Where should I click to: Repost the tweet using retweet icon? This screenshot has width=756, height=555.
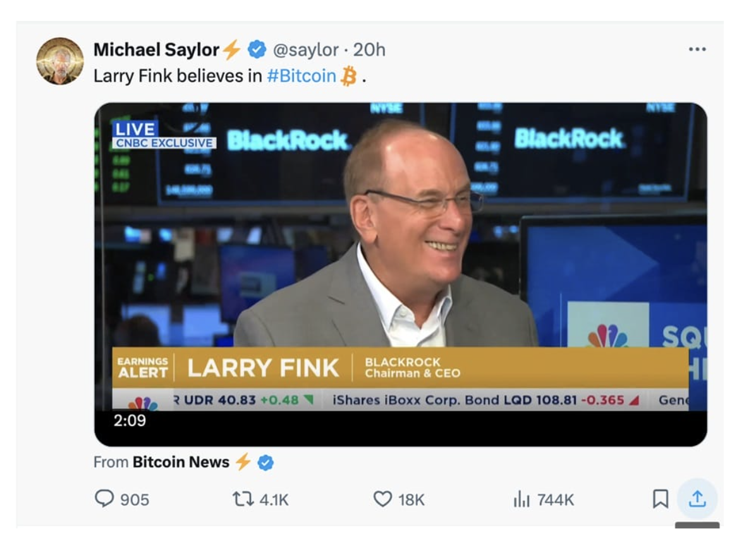pos(242,499)
